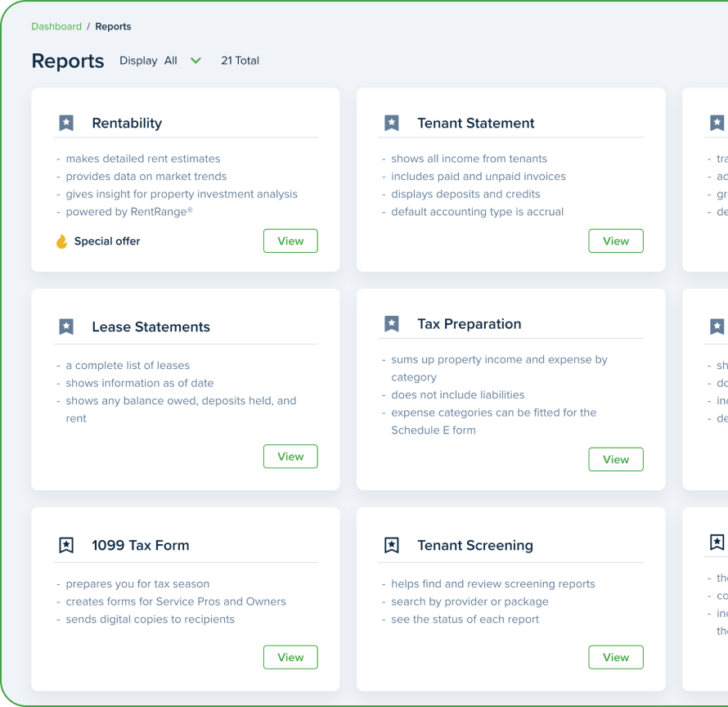Click the Rentability bookmark icon
This screenshot has height=707, width=728.
(65, 122)
